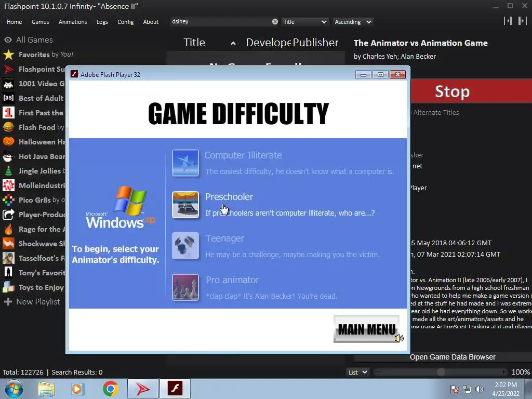Click Open Game Data Browser button
The image size is (532, 399).
[453, 357]
